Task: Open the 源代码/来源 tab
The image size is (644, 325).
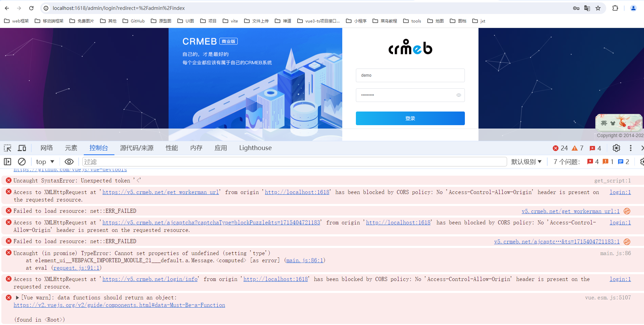Action: (137, 148)
